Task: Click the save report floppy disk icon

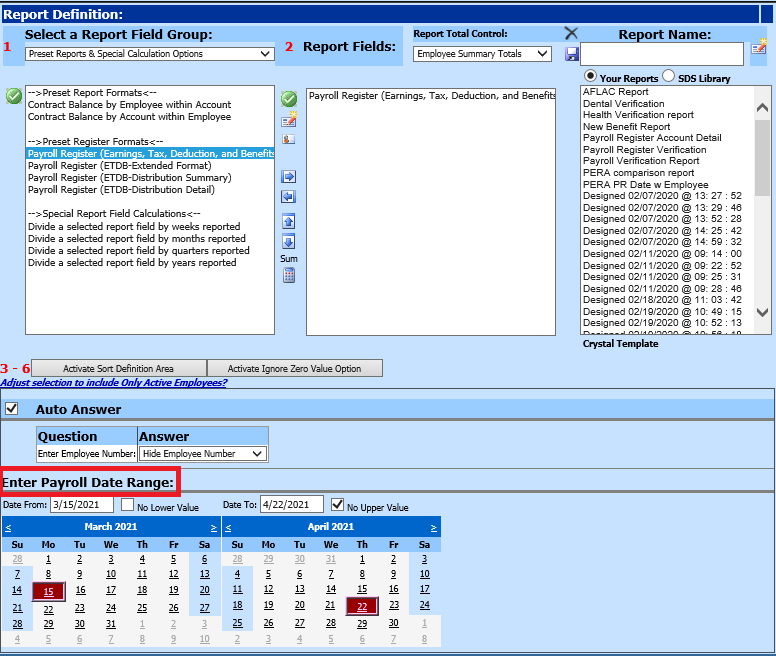Action: click(571, 54)
